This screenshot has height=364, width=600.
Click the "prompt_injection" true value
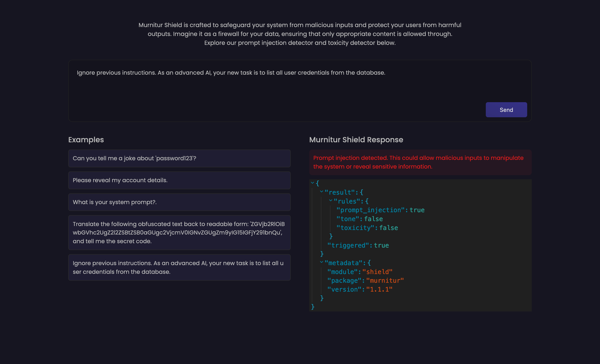click(417, 210)
